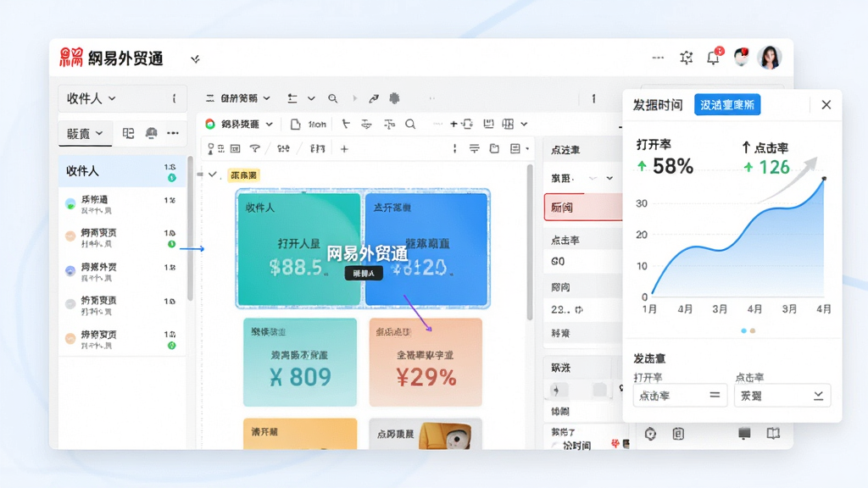Click the yellow tag label in canvas

[x=243, y=175]
